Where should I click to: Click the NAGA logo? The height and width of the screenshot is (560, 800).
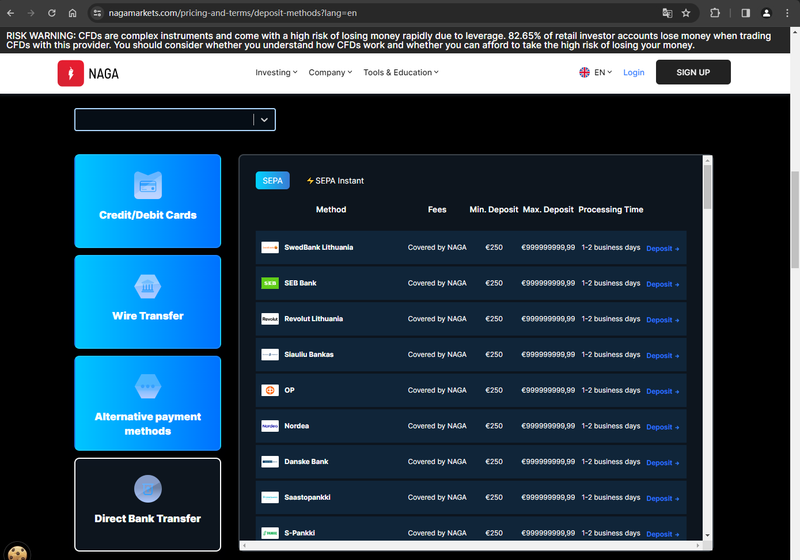(x=88, y=73)
